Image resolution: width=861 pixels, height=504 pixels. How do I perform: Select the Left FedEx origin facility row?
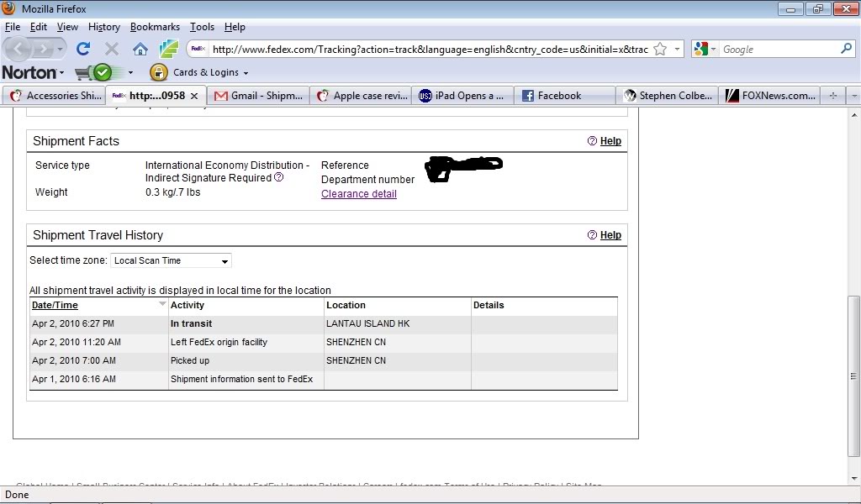[324, 342]
